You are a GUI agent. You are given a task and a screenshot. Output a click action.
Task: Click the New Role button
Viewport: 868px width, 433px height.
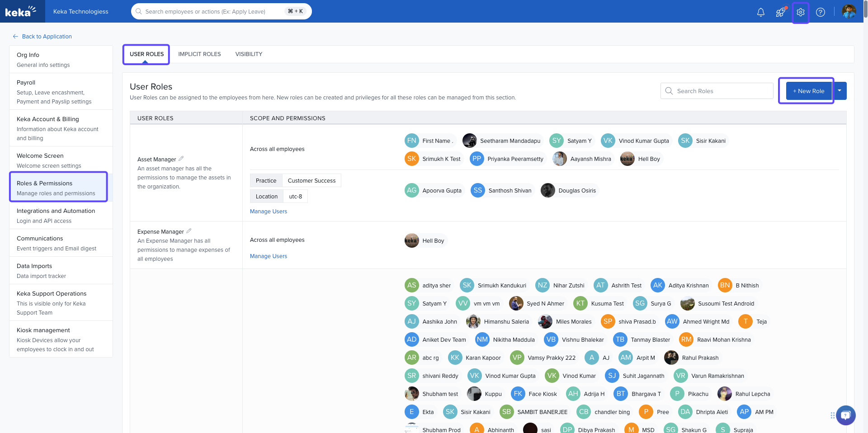coord(808,91)
